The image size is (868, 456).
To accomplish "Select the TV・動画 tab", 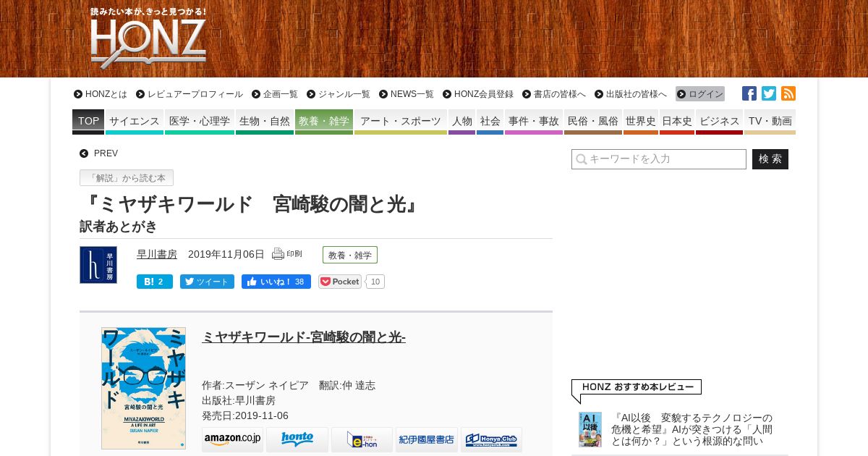I will [x=770, y=122].
